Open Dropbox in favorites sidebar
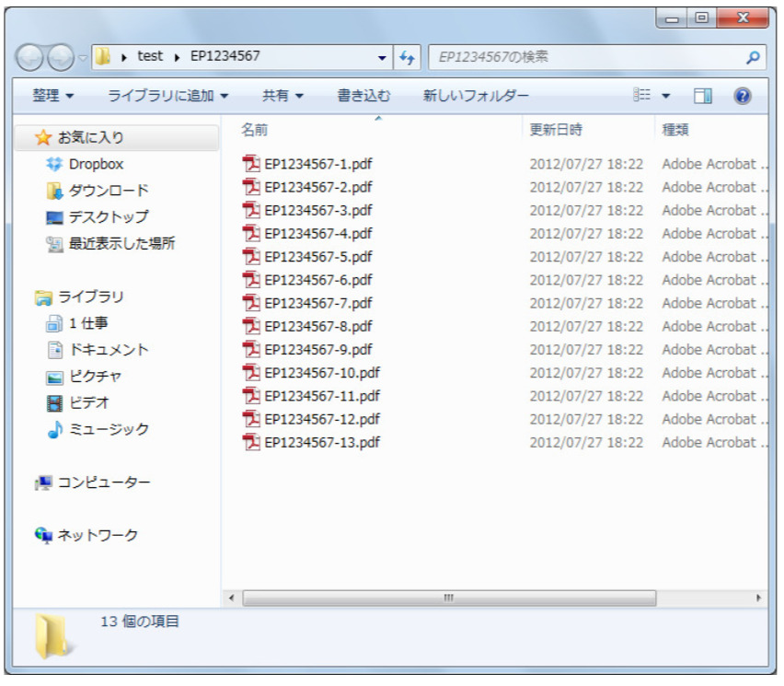Screen dimensions: 784x686 (96, 164)
